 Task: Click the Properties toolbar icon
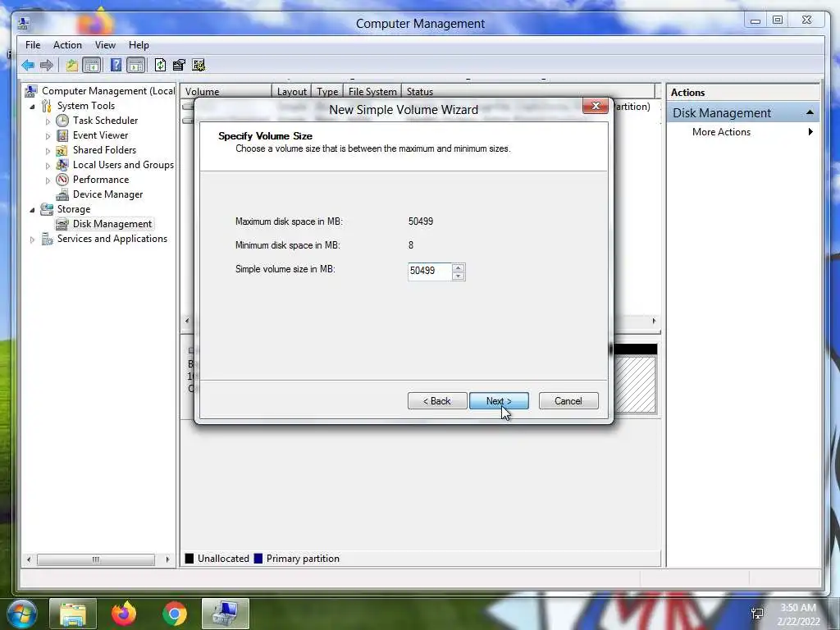pyautogui.click(x=179, y=66)
